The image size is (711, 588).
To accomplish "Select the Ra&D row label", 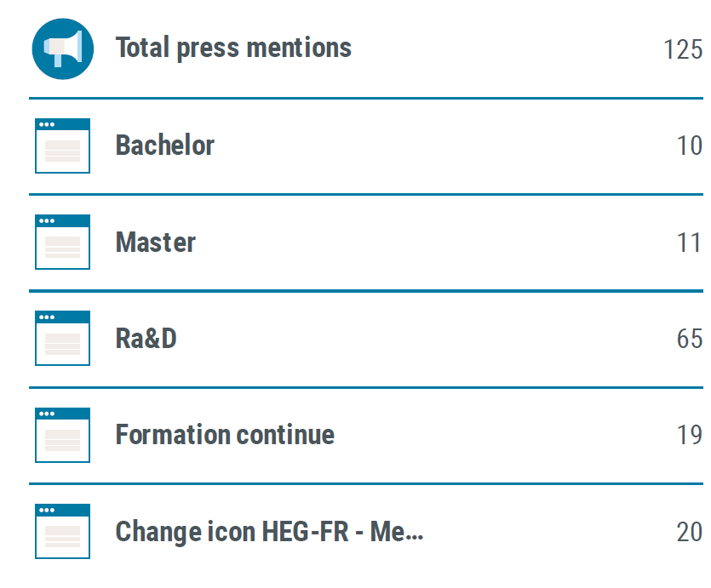I will pos(146,339).
